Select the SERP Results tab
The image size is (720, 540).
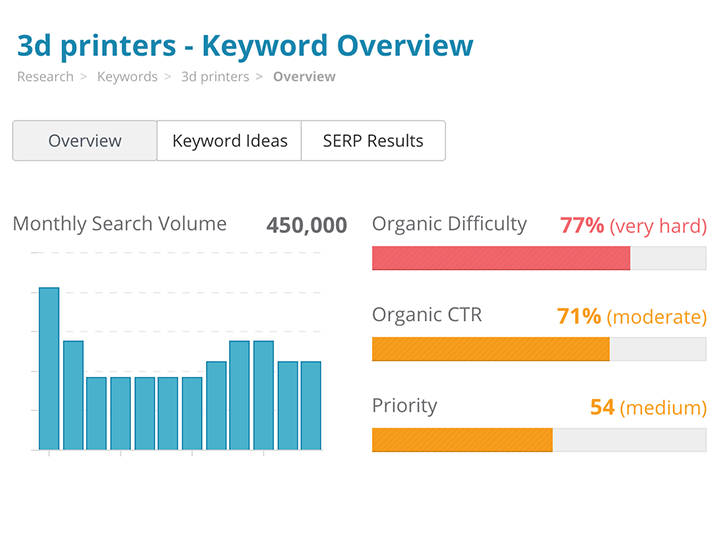[x=373, y=141]
